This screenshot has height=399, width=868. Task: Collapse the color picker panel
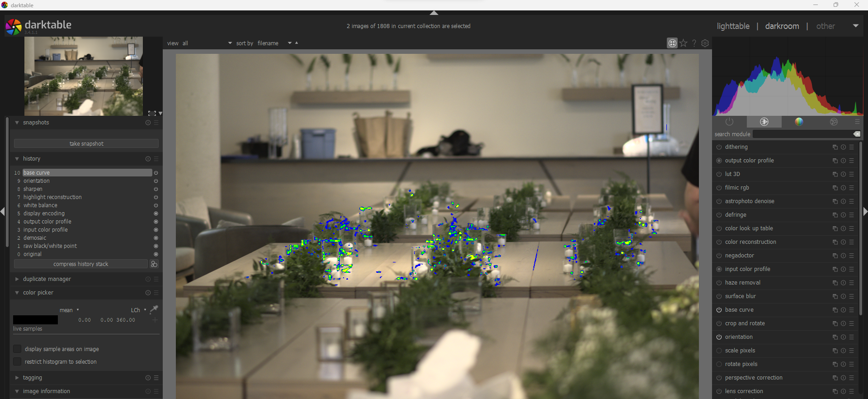pos(17,293)
